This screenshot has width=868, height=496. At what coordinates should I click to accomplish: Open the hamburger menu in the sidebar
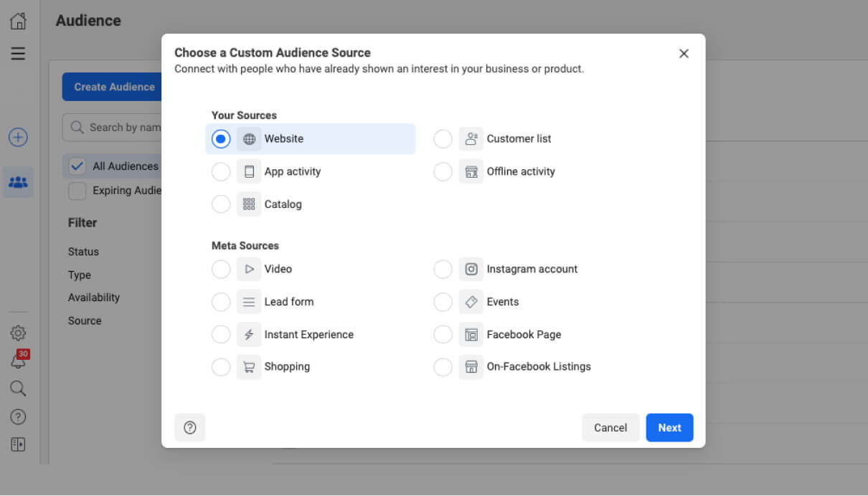tap(18, 54)
